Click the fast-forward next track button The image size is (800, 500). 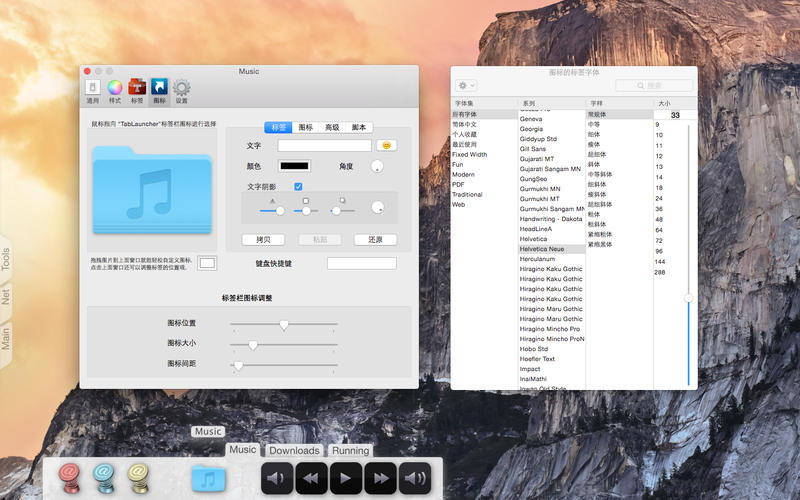[381, 478]
